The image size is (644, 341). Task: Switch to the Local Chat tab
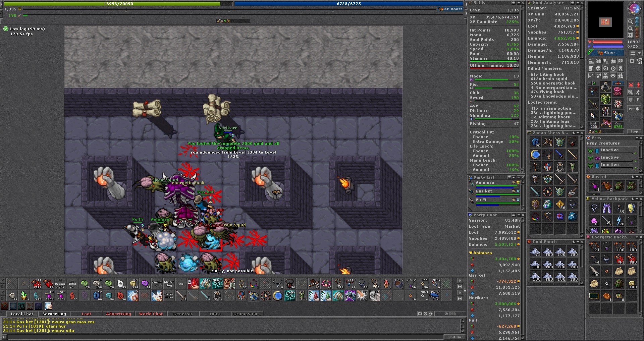point(22,314)
